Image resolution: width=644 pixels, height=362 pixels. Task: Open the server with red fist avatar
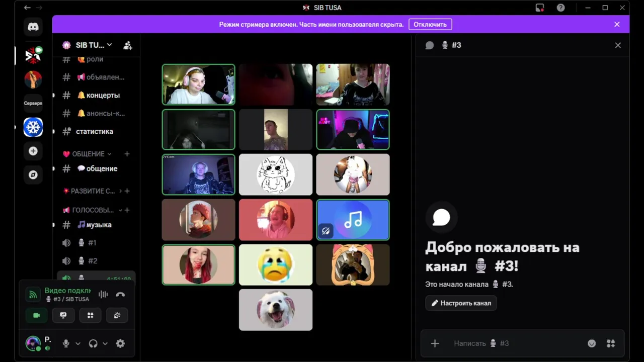tap(33, 79)
